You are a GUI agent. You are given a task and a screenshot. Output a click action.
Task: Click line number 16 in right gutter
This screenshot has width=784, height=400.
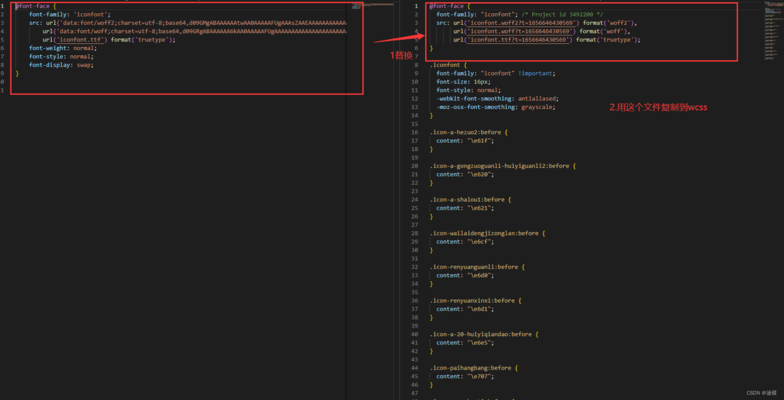pos(414,132)
